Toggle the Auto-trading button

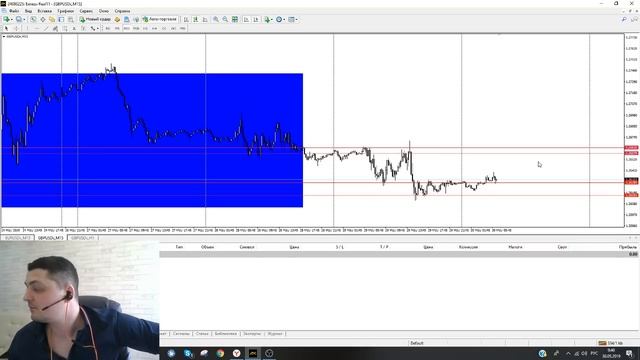coord(160,19)
